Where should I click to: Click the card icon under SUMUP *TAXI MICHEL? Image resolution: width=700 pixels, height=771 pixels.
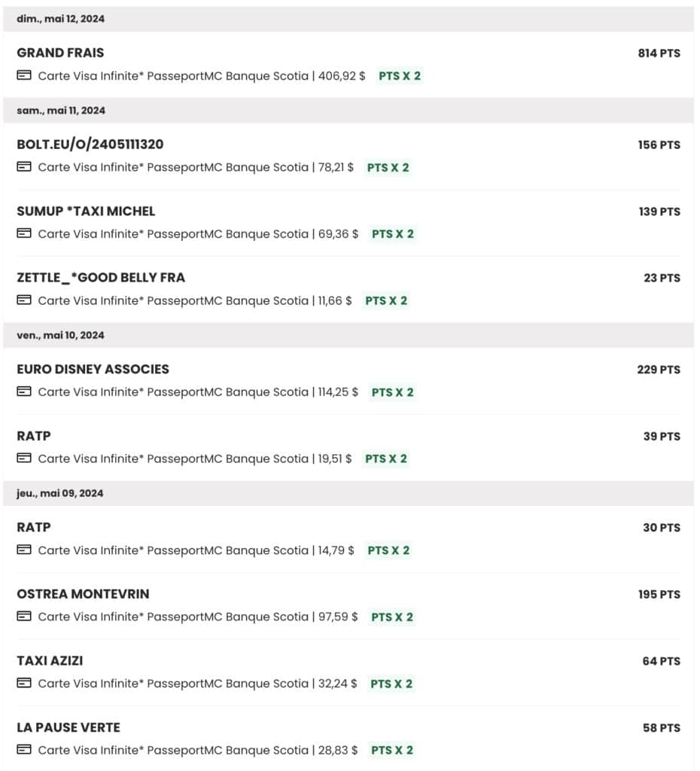[24, 233]
